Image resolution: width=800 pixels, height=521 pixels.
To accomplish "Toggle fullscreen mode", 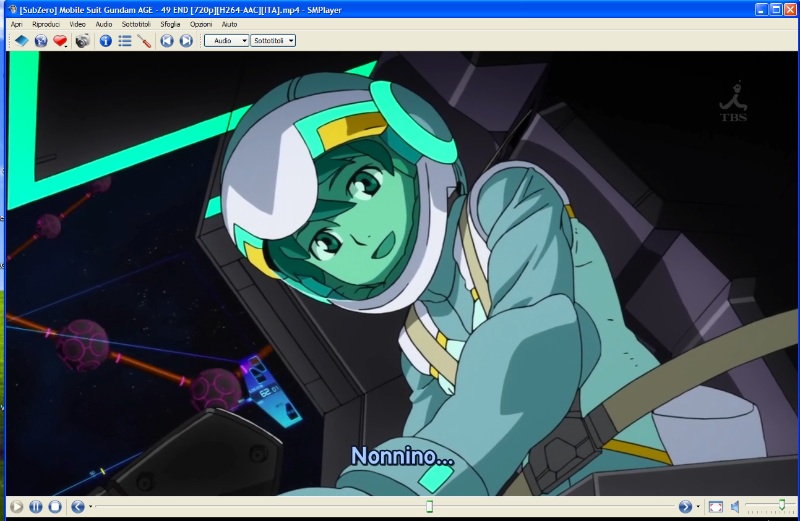I will pyautogui.click(x=715, y=507).
